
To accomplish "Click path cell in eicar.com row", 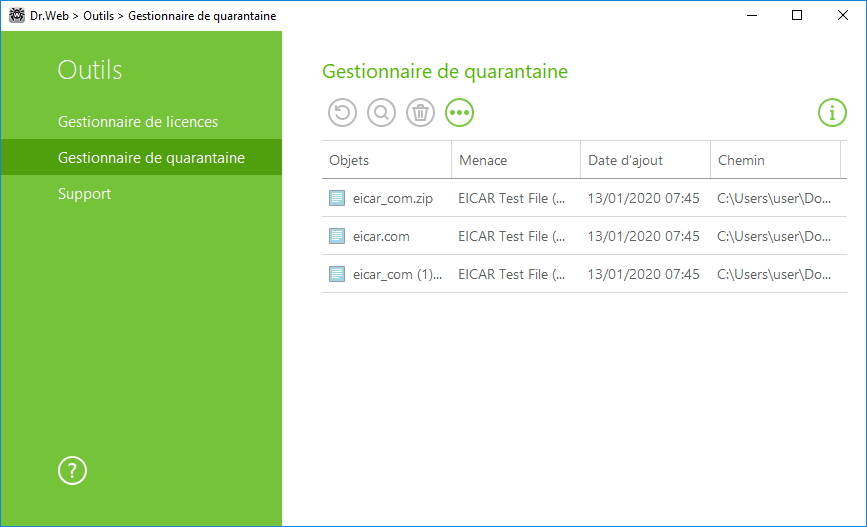I will coord(774,237).
